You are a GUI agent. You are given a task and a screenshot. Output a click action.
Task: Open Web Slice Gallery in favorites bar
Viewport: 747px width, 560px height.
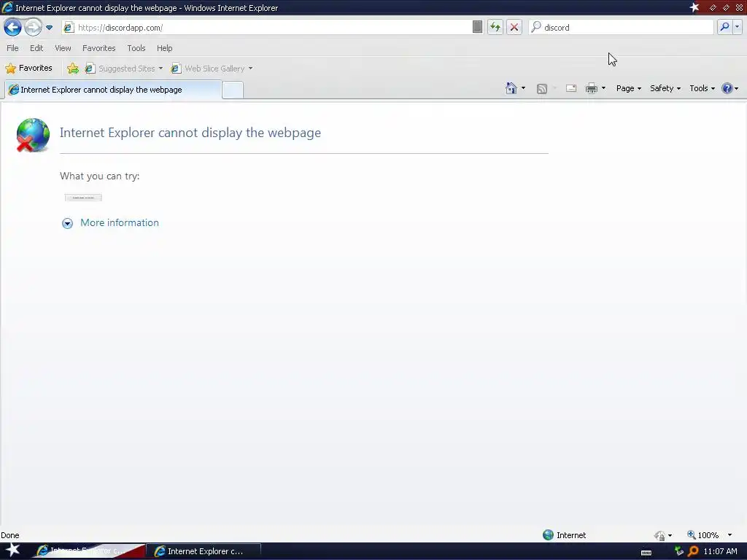click(212, 69)
